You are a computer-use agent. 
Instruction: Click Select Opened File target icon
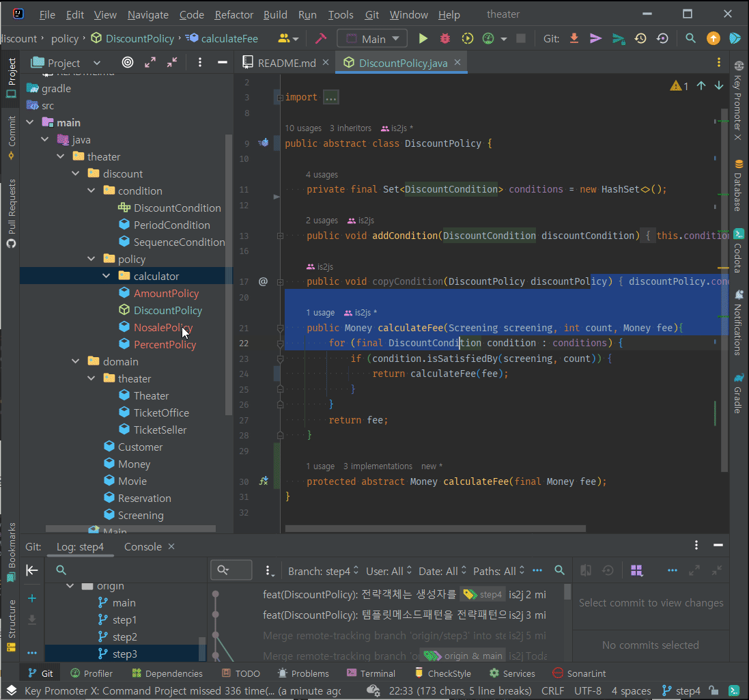coord(128,63)
